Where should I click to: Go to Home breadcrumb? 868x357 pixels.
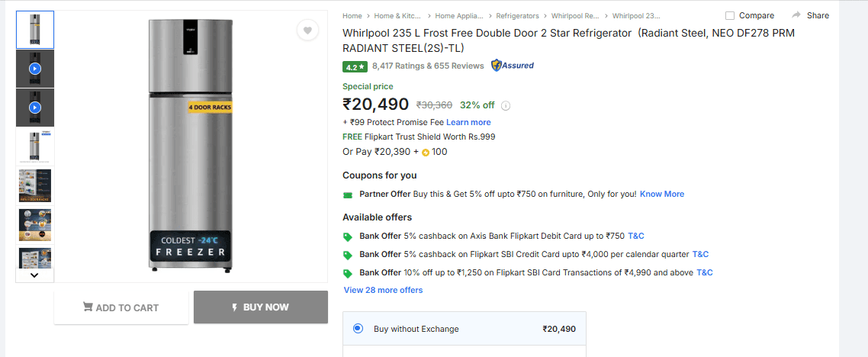point(352,15)
